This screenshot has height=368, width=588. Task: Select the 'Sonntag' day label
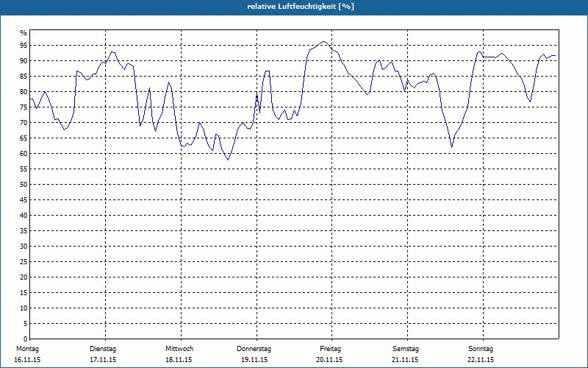click(481, 349)
